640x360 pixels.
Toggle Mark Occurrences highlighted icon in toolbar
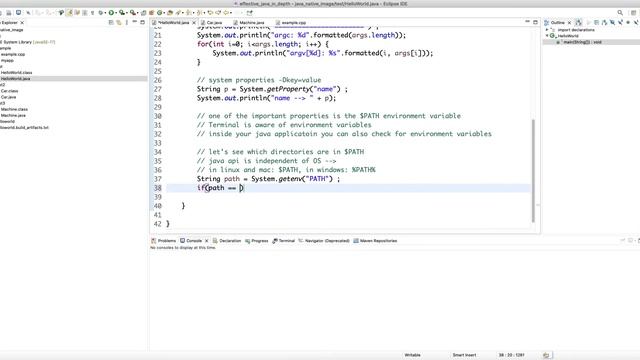tap(70, 13)
